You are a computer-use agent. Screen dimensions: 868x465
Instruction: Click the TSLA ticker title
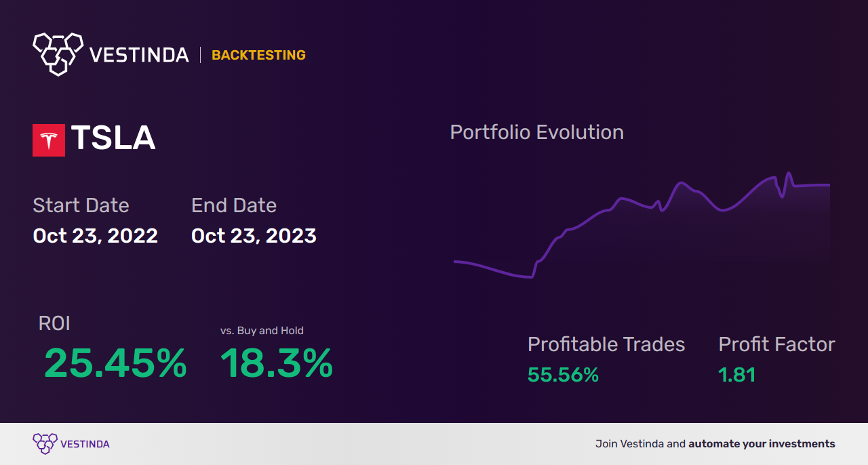[x=113, y=139]
